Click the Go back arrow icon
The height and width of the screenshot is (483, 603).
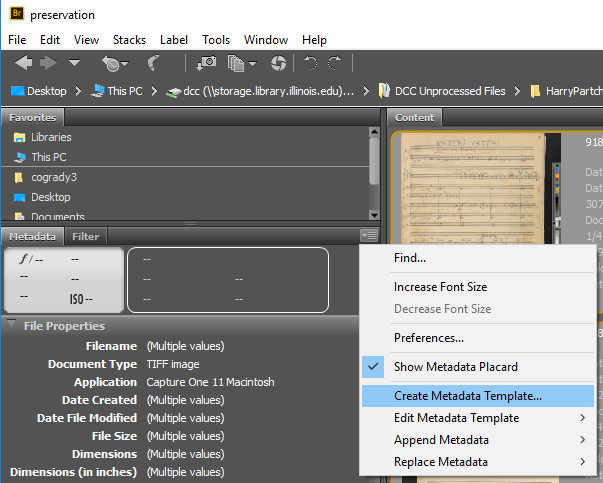[23, 63]
